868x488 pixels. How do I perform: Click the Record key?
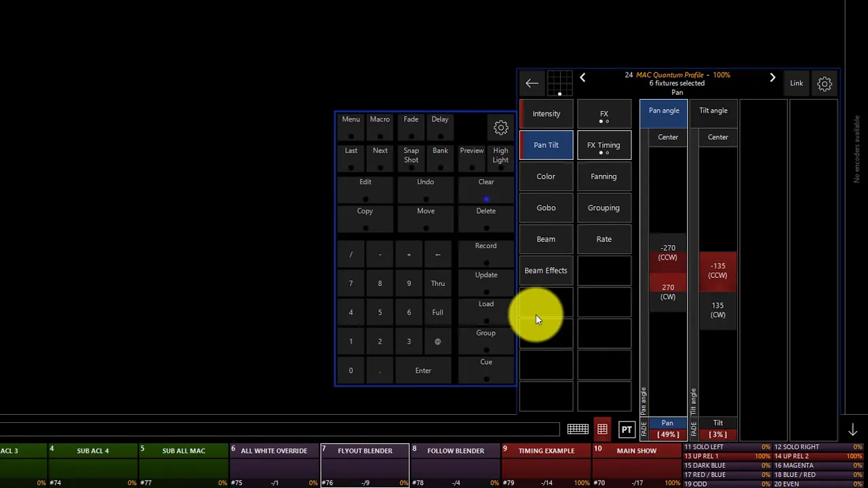point(486,253)
